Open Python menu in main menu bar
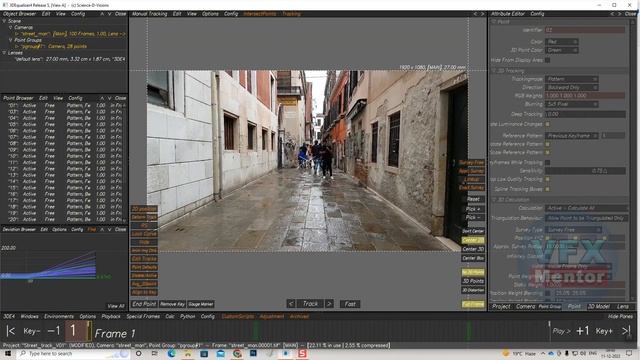Image resolution: width=640 pixels, height=360 pixels. (188, 316)
